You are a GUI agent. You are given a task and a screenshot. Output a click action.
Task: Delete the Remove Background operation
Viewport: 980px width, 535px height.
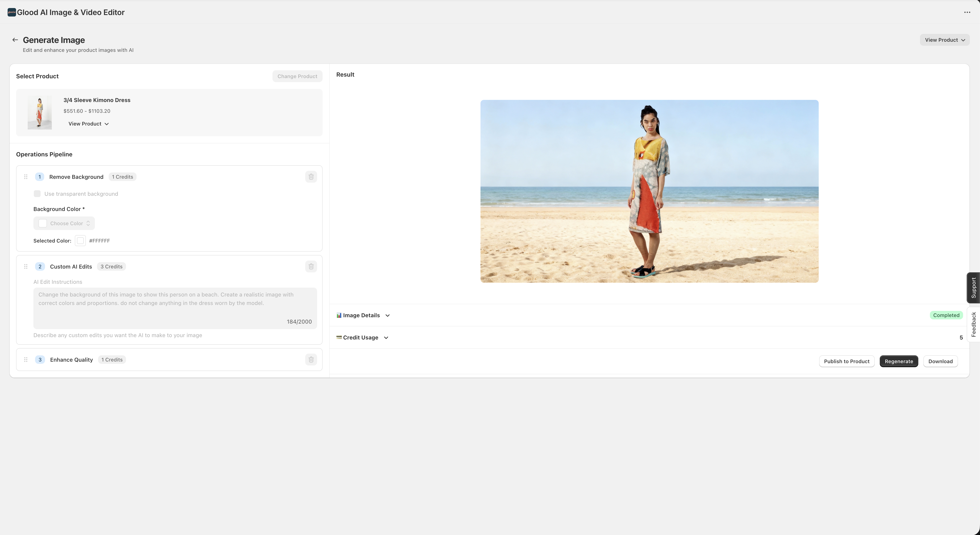point(311,177)
